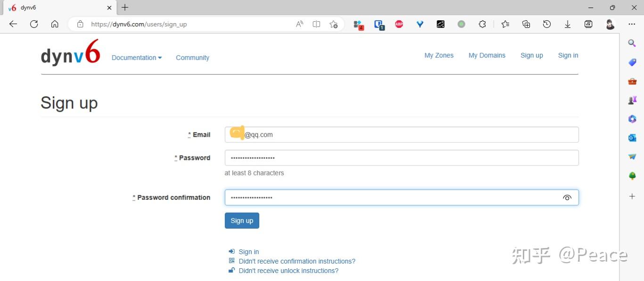This screenshot has height=281, width=644.
Task: Toggle split screen view icon
Action: point(316,24)
